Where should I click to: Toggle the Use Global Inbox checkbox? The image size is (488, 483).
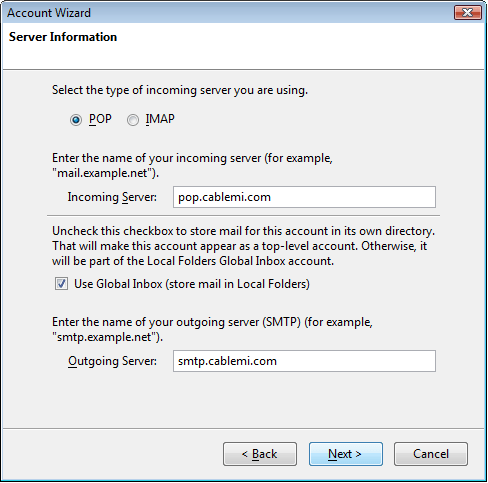[61, 284]
